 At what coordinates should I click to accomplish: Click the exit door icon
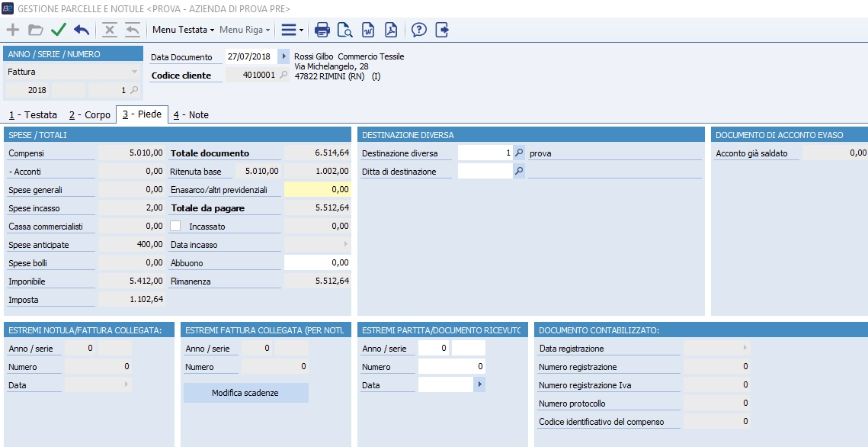(x=442, y=30)
